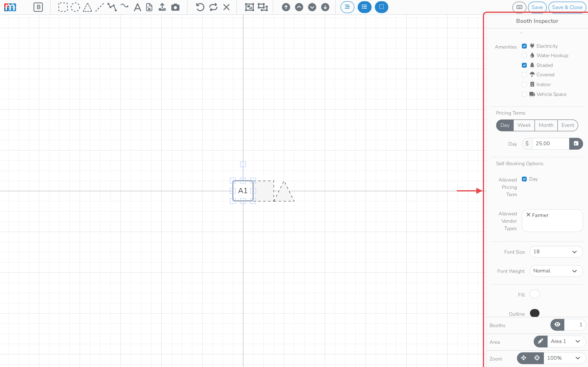The image size is (588, 367).
Task: Open the keyboard shortcuts button
Action: click(519, 7)
